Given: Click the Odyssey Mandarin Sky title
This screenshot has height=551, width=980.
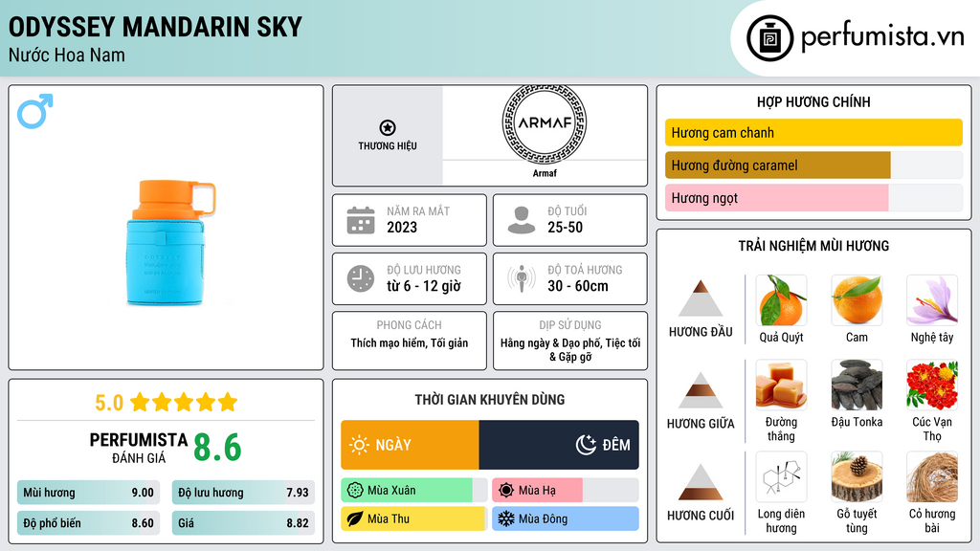Looking at the screenshot, I should click(x=155, y=27).
